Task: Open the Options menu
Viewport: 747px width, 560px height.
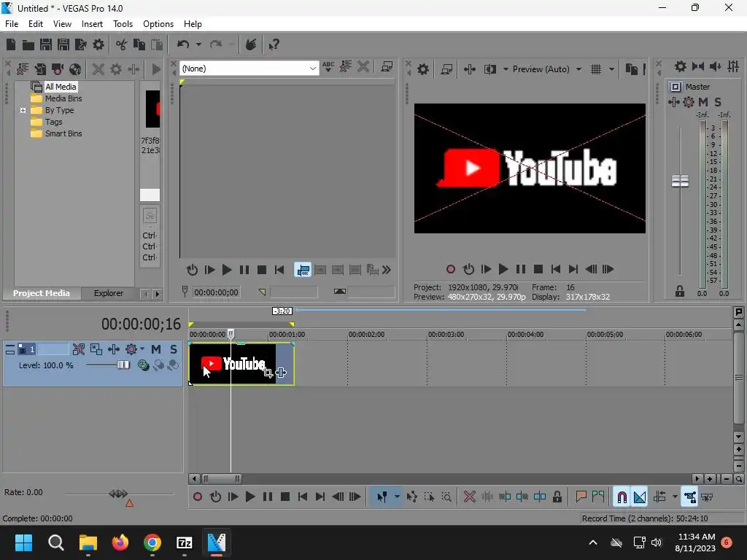Action: pyautogui.click(x=158, y=24)
